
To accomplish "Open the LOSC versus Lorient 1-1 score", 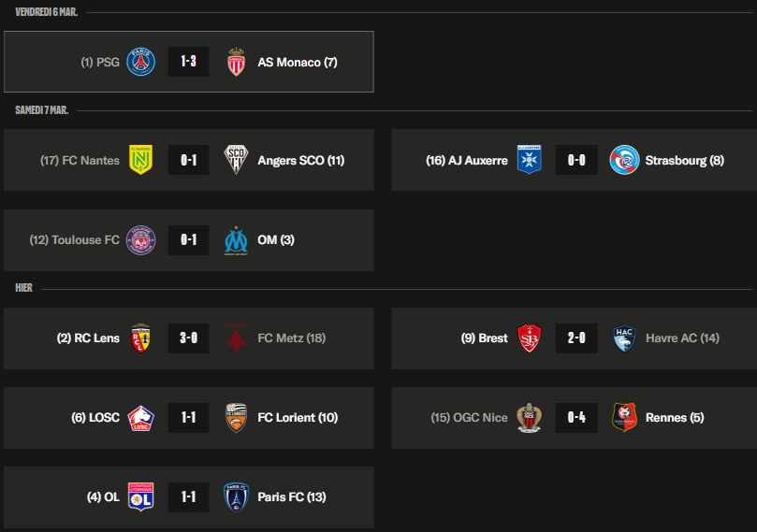I will point(188,417).
